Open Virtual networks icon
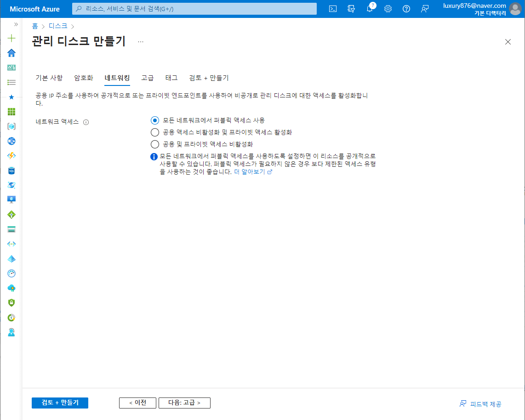 [x=11, y=244]
